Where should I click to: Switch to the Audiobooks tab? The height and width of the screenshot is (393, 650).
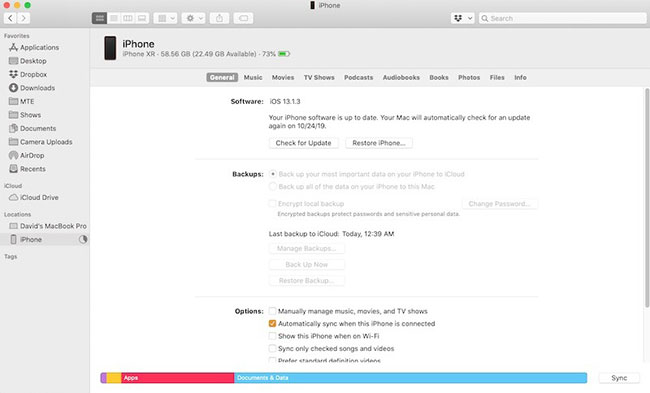pyautogui.click(x=401, y=78)
